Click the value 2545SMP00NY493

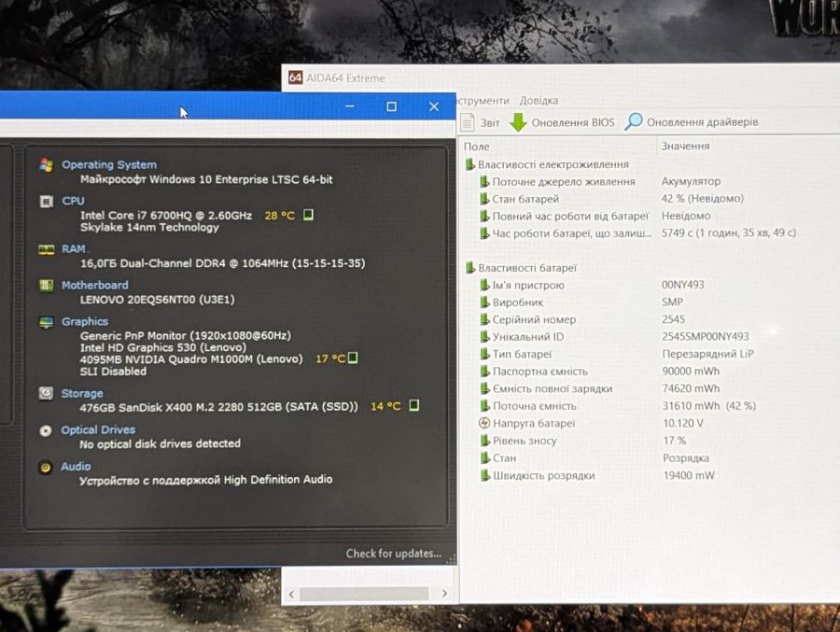click(705, 337)
